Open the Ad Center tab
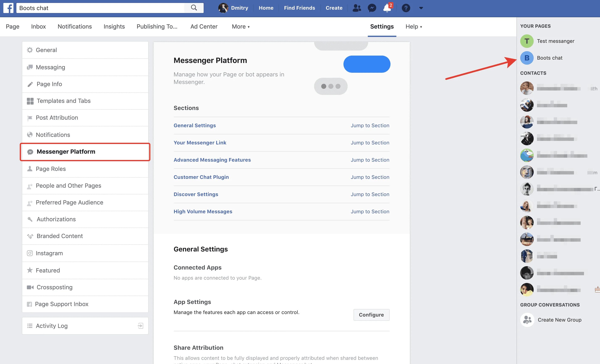The width and height of the screenshot is (600, 364). pyautogui.click(x=204, y=26)
